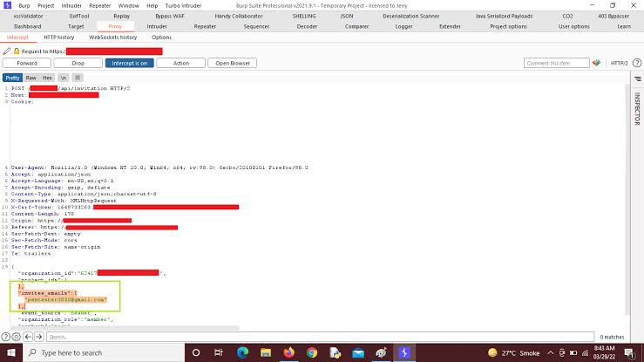Image resolution: width=644 pixels, height=362 pixels.
Task: Open Task View on taskbar
Action: [219, 352]
